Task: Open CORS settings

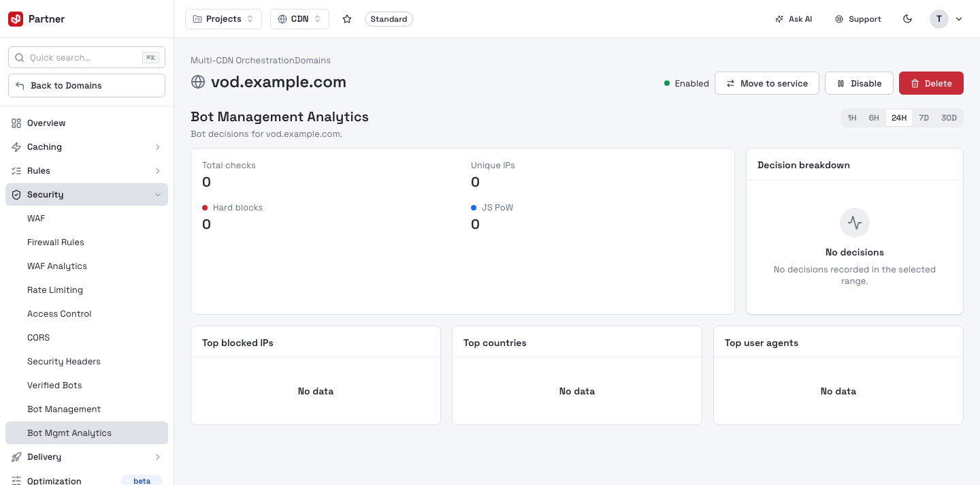Action: click(x=86, y=338)
